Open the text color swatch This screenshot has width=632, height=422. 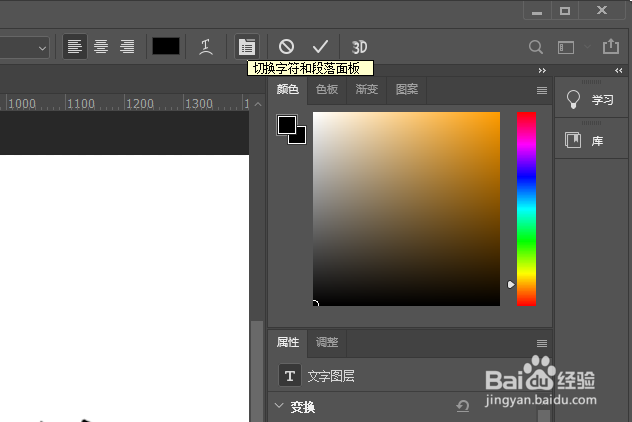tap(166, 46)
